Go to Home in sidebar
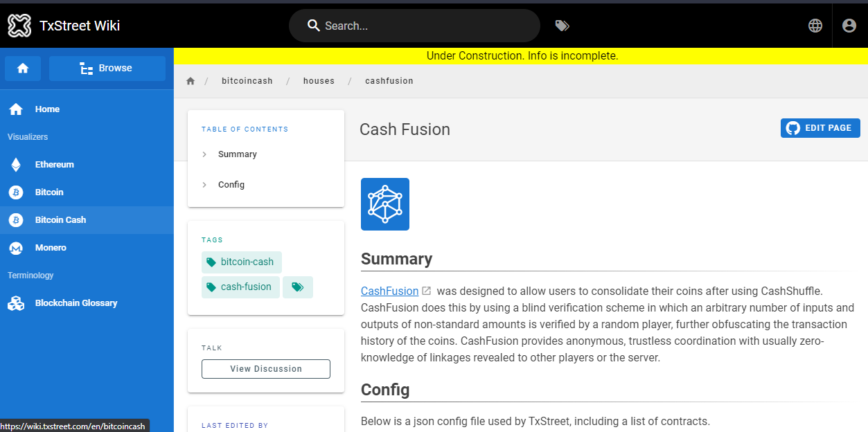The height and width of the screenshot is (432, 868). click(x=87, y=109)
